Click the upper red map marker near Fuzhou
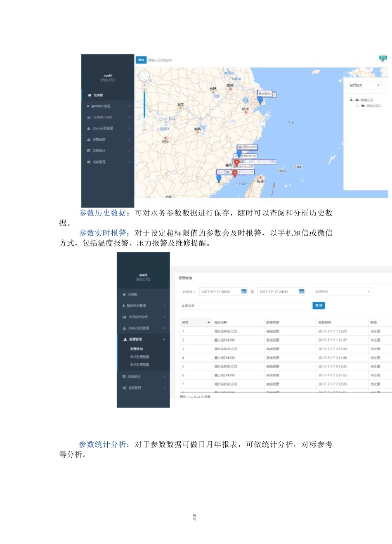 pos(236,163)
